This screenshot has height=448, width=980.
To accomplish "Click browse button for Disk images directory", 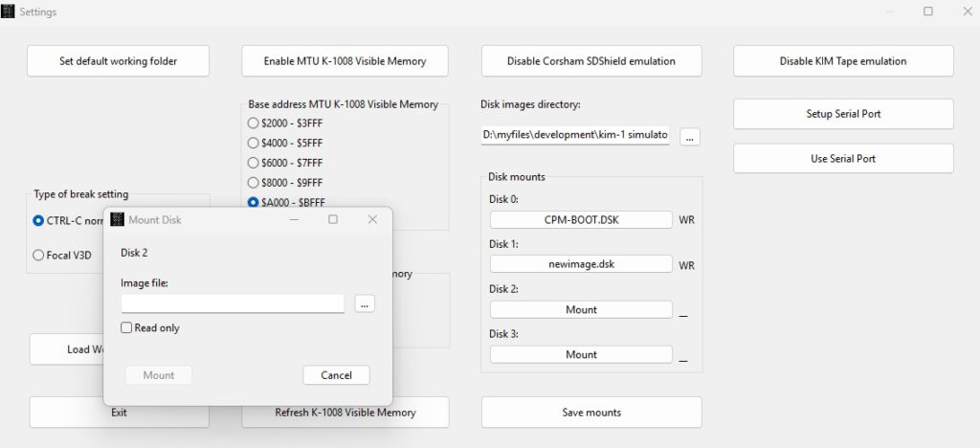I will 690,137.
